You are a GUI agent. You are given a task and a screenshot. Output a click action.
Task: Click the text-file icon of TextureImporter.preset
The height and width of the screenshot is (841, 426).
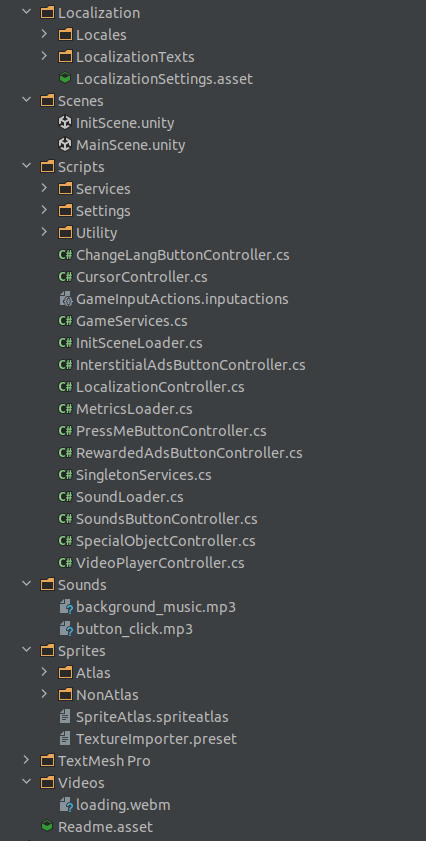pos(65,738)
